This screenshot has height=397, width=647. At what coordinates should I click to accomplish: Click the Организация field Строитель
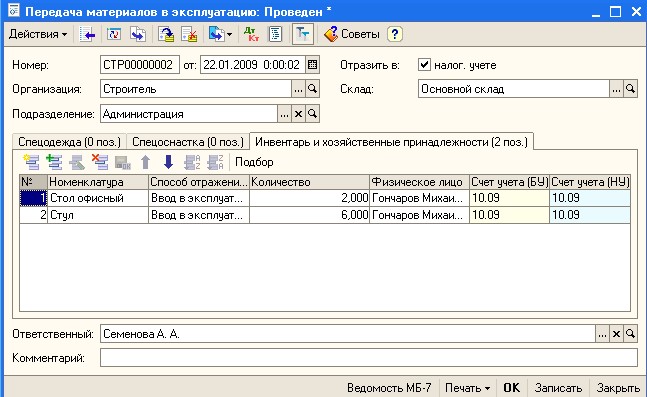click(196, 89)
